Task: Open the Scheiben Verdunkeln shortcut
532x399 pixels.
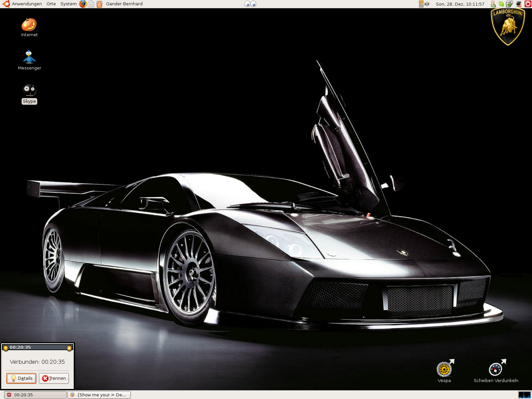Action: [495, 369]
